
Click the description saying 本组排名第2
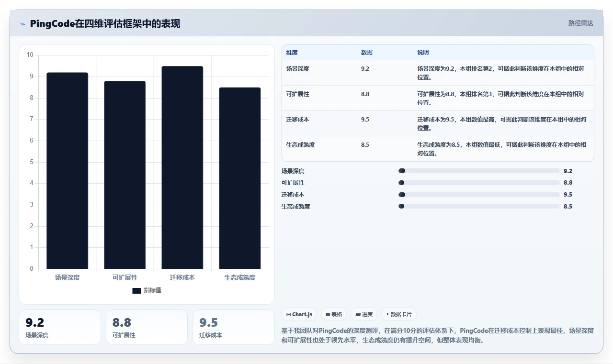point(500,73)
